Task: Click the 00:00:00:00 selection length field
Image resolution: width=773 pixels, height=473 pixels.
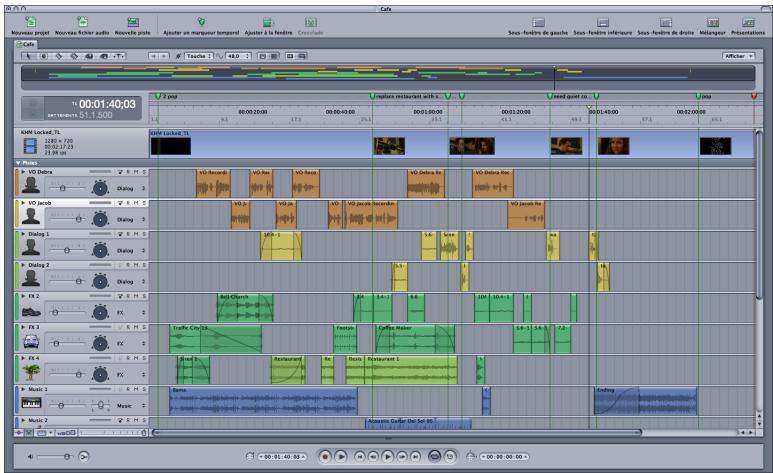Action: click(x=504, y=457)
